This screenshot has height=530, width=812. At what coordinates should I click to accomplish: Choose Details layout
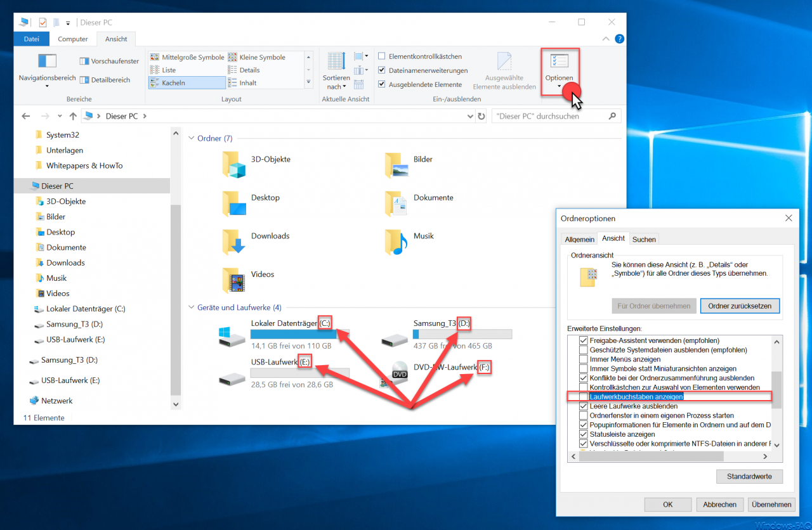point(244,70)
